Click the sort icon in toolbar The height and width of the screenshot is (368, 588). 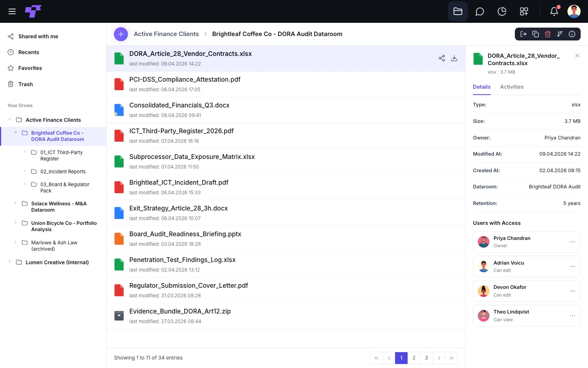pyautogui.click(x=560, y=34)
